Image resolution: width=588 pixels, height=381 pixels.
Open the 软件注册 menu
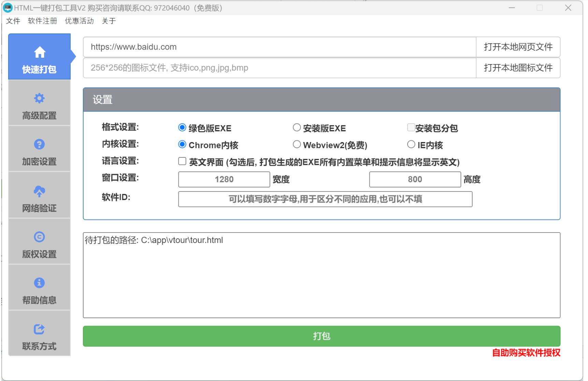point(42,21)
